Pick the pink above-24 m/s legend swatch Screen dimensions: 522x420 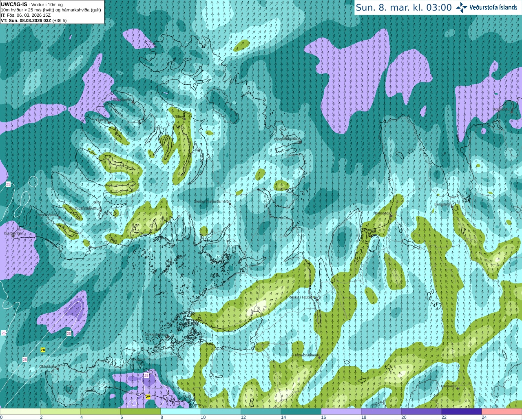click(x=502, y=411)
